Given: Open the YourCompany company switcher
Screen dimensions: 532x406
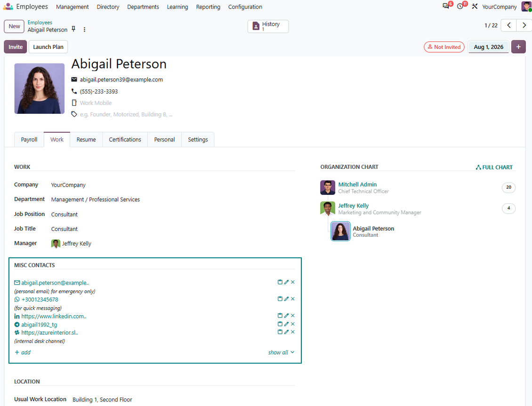Looking at the screenshot, I should click(499, 7).
